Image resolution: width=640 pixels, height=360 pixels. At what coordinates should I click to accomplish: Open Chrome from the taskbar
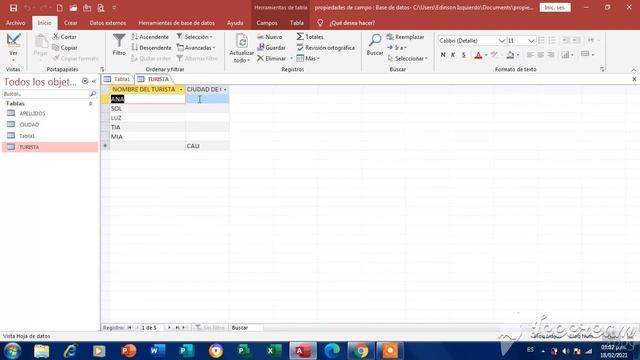pos(360,351)
